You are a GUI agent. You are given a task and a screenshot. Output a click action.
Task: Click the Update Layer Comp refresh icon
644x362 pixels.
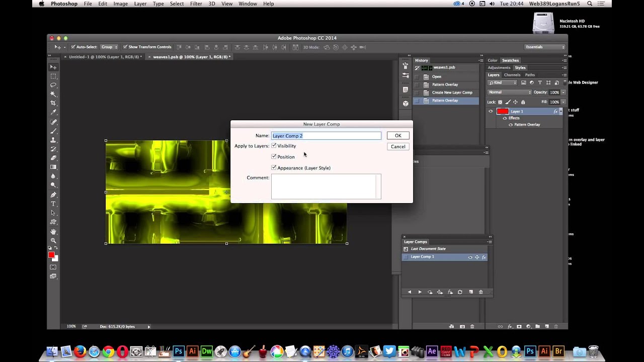pyautogui.click(x=460, y=292)
